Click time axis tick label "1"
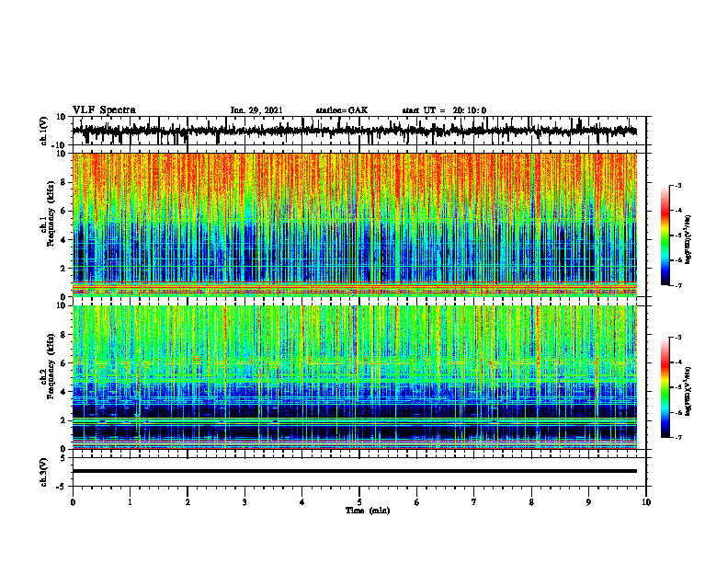The height and width of the screenshot is (563, 728). [x=130, y=502]
